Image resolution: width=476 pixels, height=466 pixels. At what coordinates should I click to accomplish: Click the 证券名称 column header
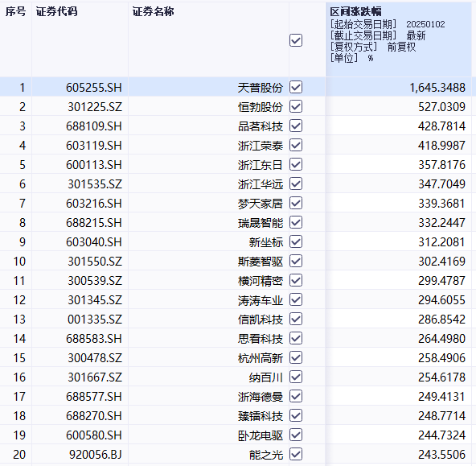153,11
